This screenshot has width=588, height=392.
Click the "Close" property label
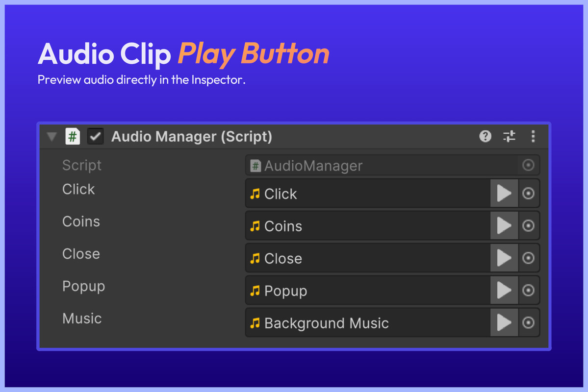[81, 254]
